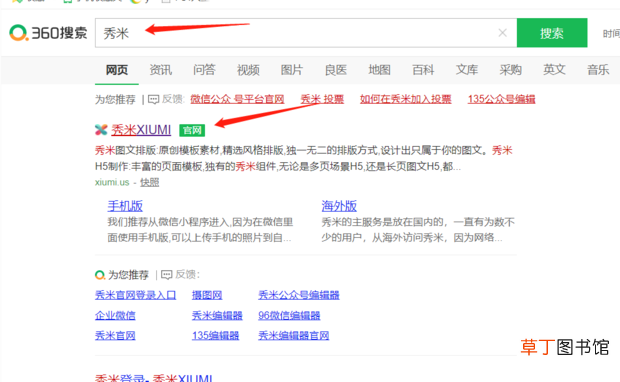Click the 360 circle icon beside lower 为您推荐
Viewport: 620px width, 382px height.
(x=100, y=274)
